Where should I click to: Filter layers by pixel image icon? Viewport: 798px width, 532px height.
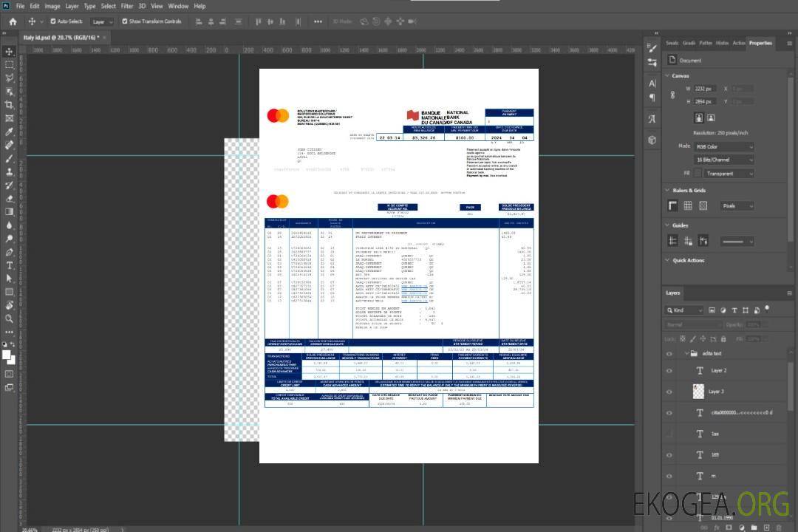(712, 310)
